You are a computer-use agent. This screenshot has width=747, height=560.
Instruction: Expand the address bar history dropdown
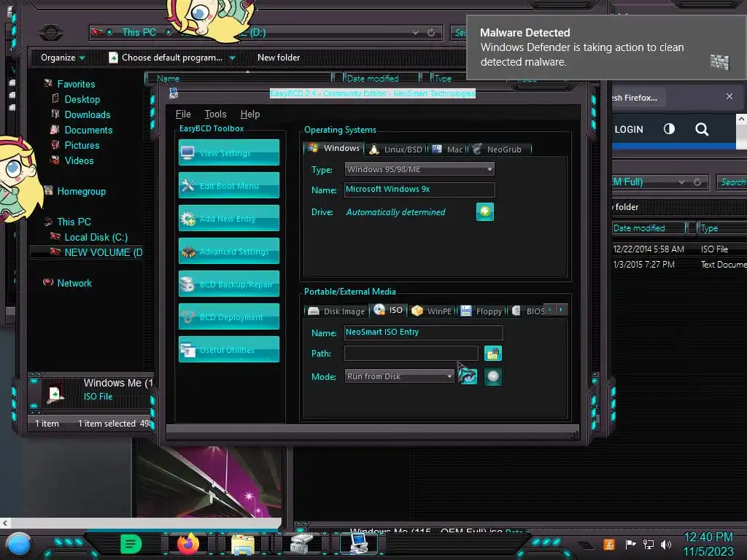(x=415, y=32)
